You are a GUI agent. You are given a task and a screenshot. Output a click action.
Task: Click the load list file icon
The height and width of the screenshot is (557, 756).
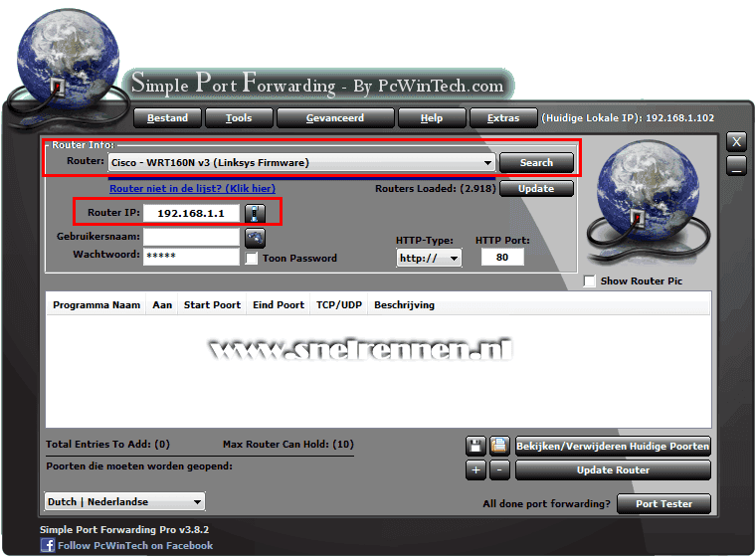499,446
